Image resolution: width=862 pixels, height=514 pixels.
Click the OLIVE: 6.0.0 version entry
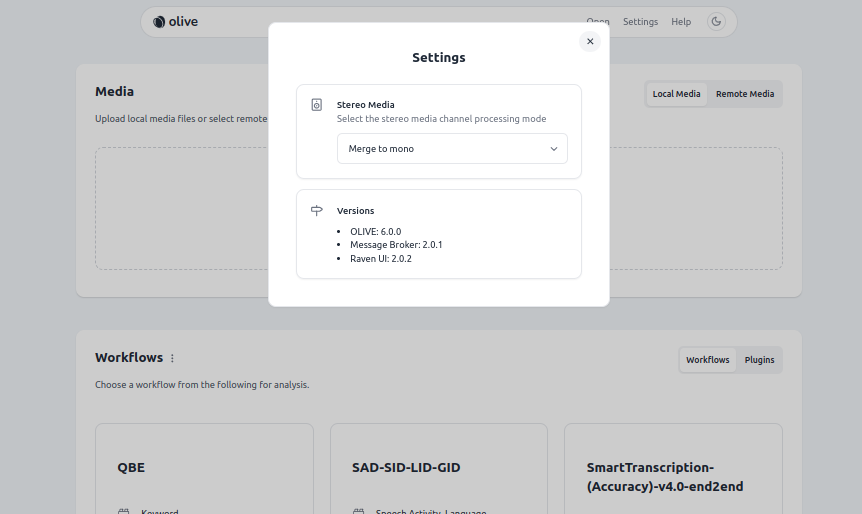375,232
